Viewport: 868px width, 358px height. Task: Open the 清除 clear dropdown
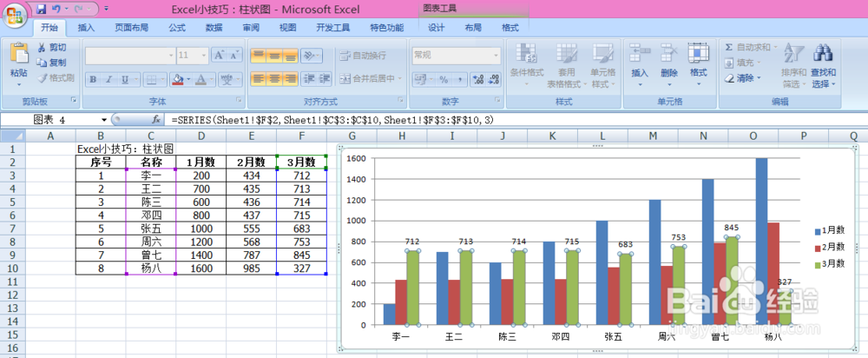pos(759,79)
